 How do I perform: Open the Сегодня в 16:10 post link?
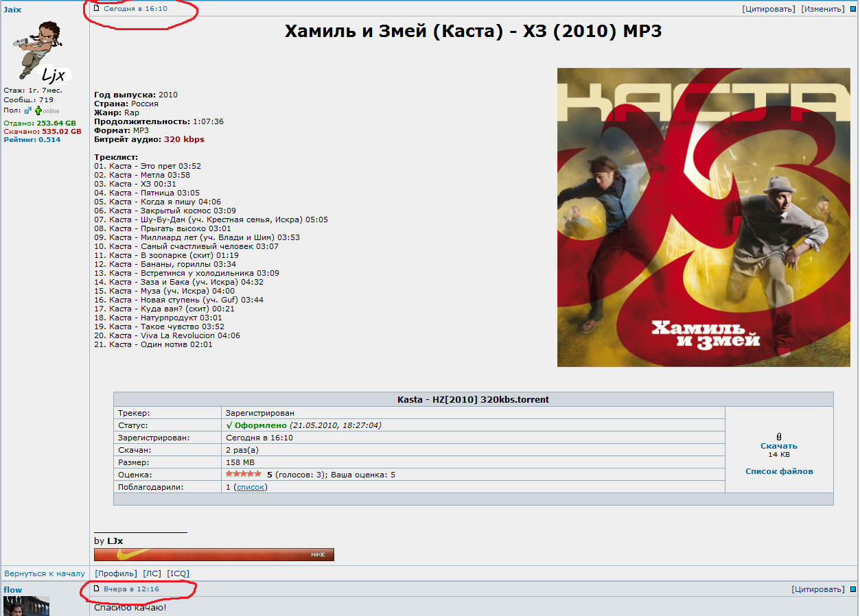[x=135, y=9]
